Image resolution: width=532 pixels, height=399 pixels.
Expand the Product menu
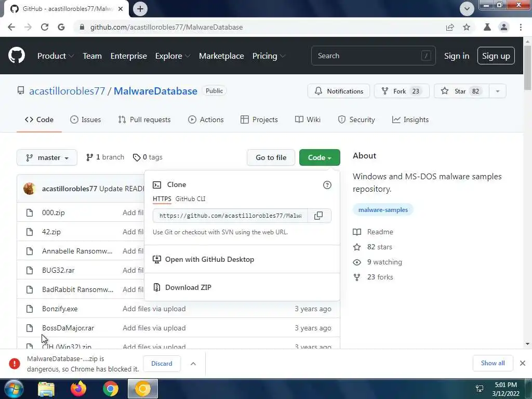pyautogui.click(x=56, y=56)
